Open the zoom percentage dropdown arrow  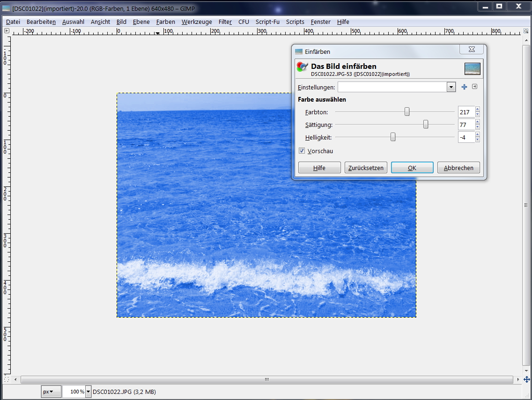coord(88,392)
